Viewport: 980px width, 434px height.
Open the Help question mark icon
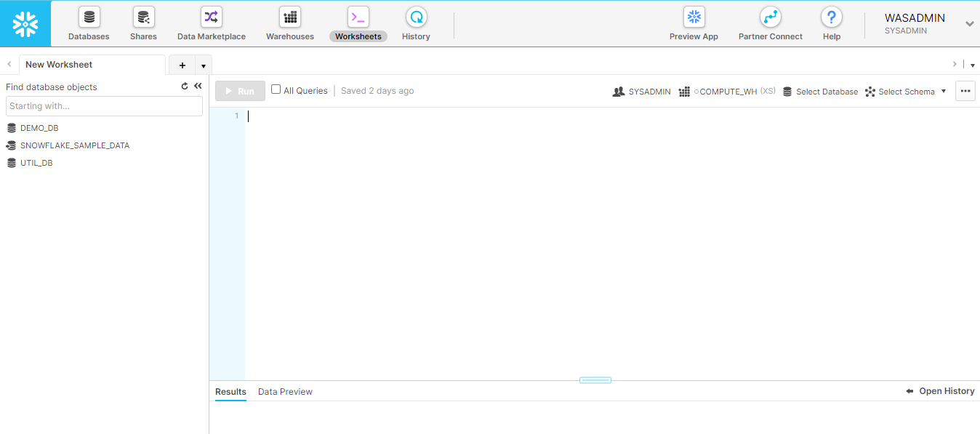click(832, 17)
